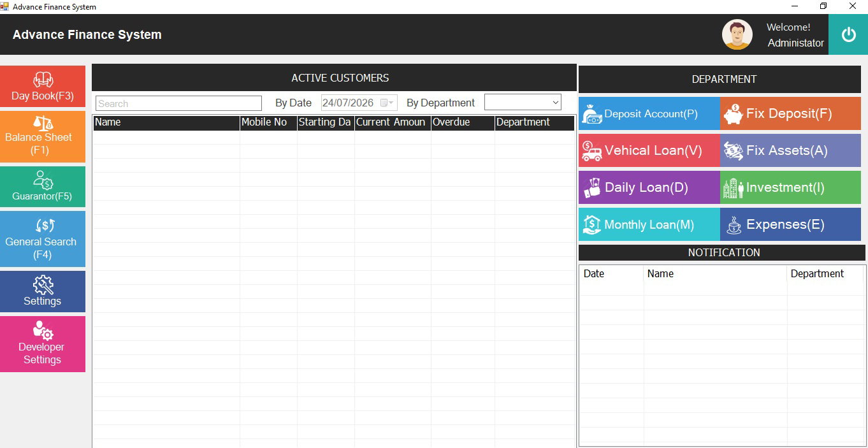This screenshot has width=868, height=448.
Task: Open the Day Book (F3) tile
Action: pos(43,87)
